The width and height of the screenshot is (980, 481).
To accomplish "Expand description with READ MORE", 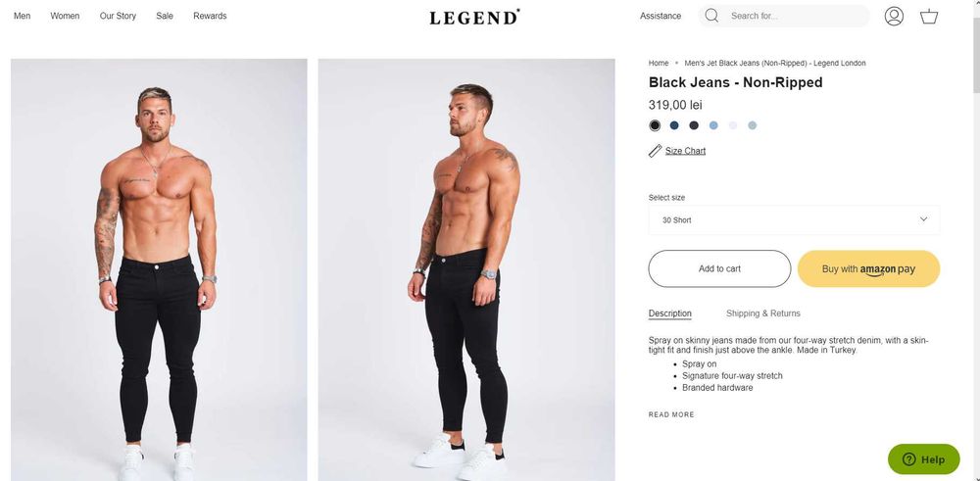I will (x=671, y=415).
